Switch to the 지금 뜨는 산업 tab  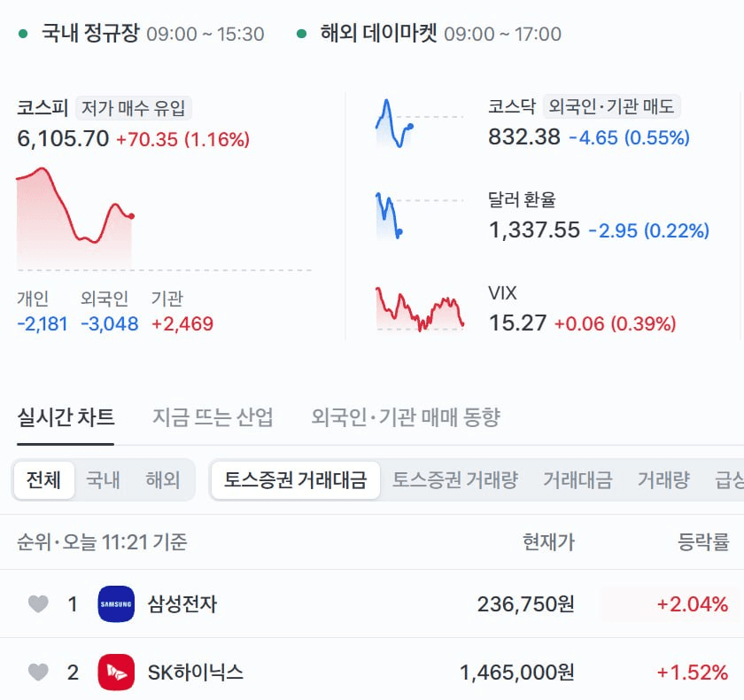[x=213, y=417]
